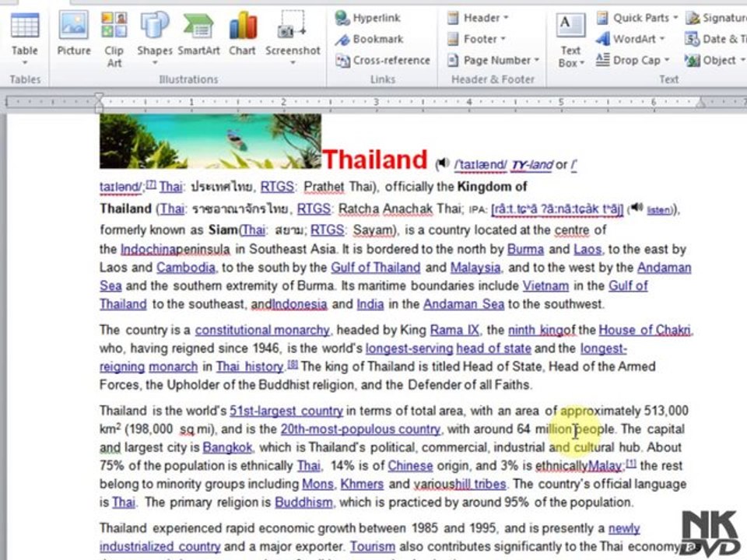Open the Chinese link
This screenshot has height=560, width=747.
coord(410,466)
